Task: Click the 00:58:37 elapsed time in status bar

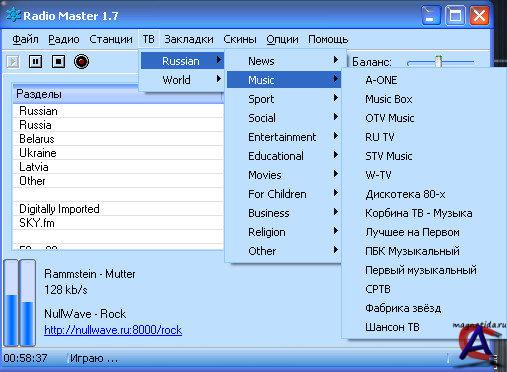Action: (26, 358)
